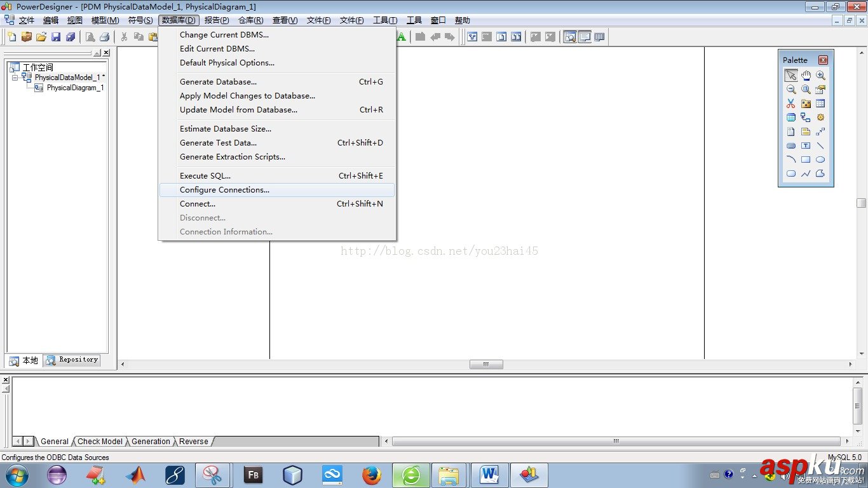Select the Pointer tool in Palette
This screenshot has height=488, width=868.
tap(791, 75)
